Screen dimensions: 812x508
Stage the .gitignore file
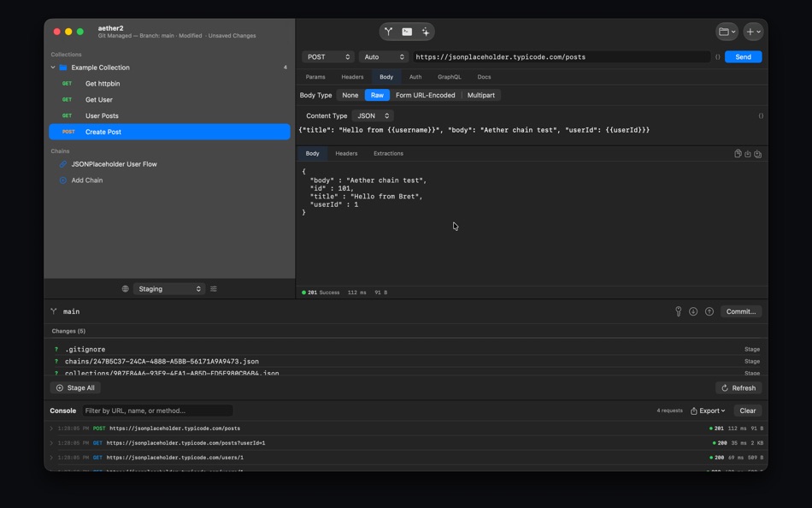tap(752, 350)
